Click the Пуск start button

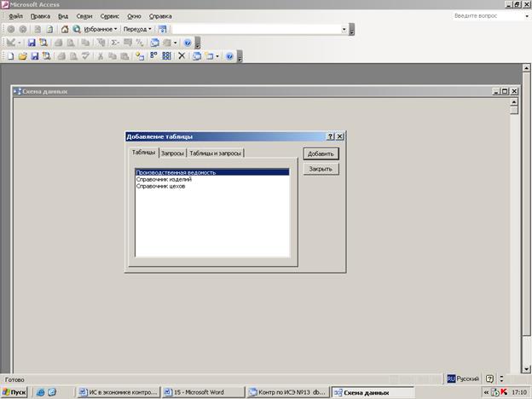(x=14, y=392)
